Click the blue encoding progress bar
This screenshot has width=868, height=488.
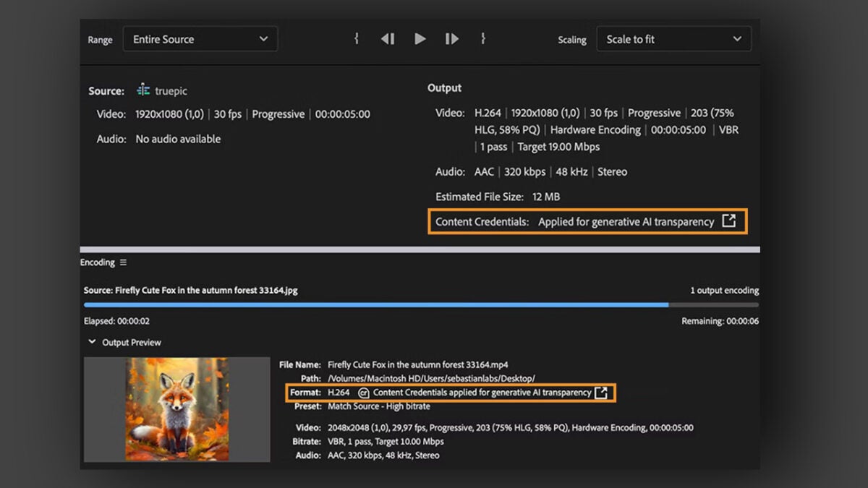point(376,305)
